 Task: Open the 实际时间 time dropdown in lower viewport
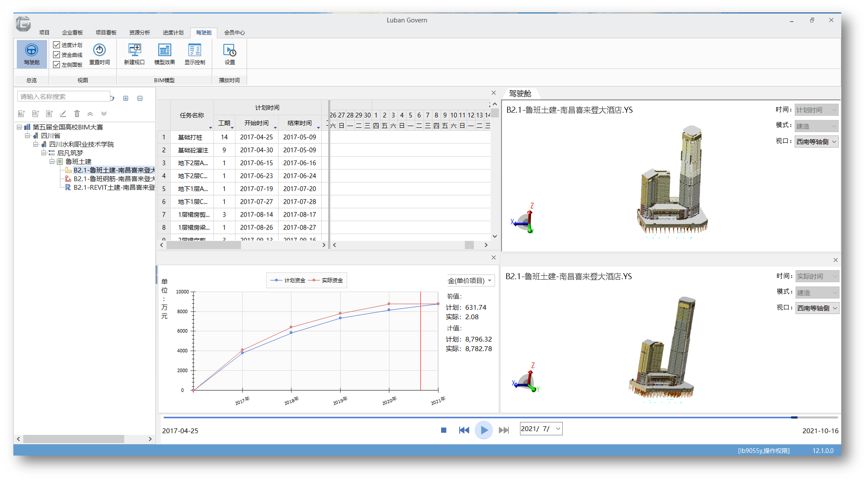point(817,276)
